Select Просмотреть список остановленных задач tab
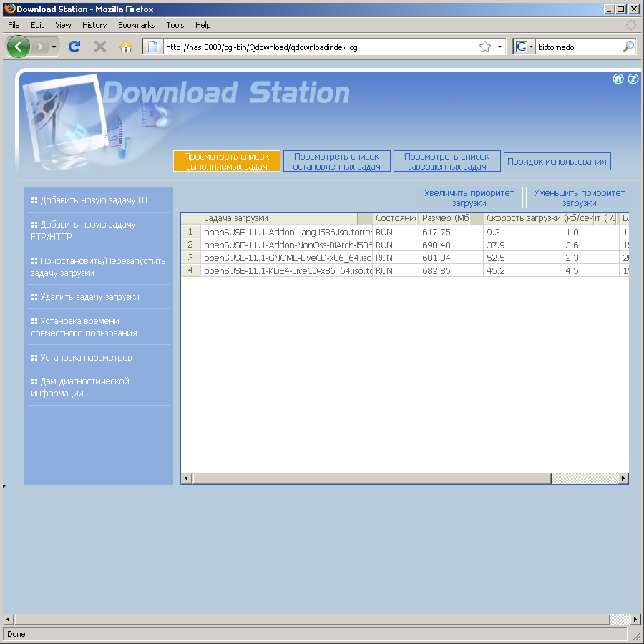644x644 pixels. [x=337, y=161]
